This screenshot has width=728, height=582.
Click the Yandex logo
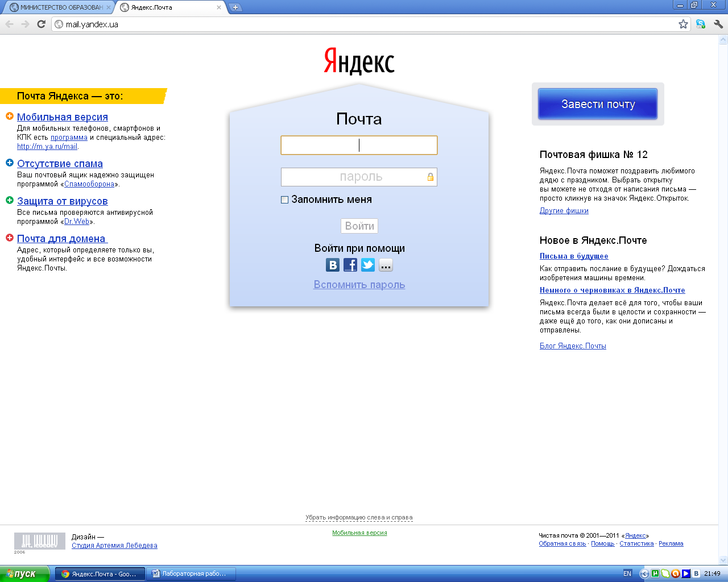359,61
